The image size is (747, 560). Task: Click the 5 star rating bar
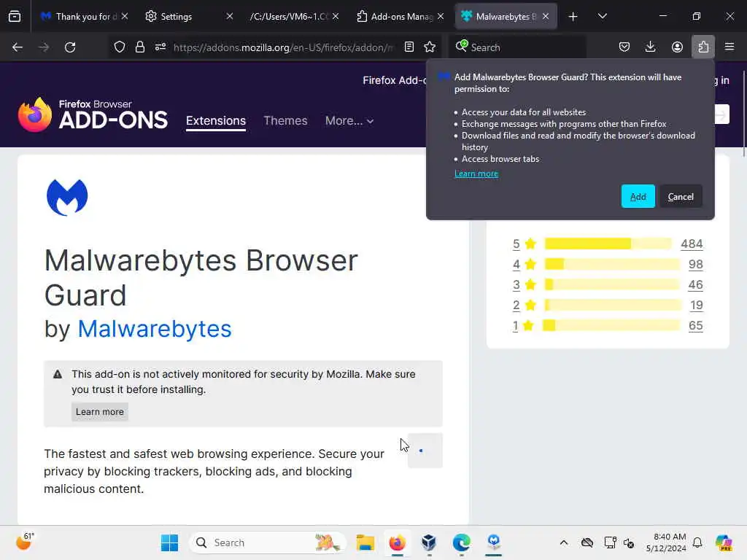608,244
